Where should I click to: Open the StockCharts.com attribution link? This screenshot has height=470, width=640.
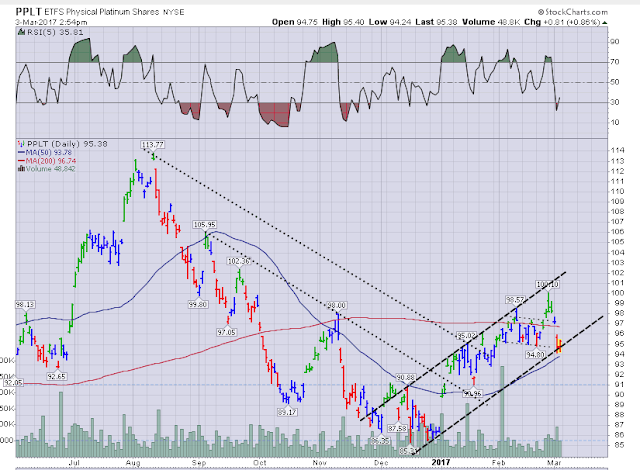573,12
